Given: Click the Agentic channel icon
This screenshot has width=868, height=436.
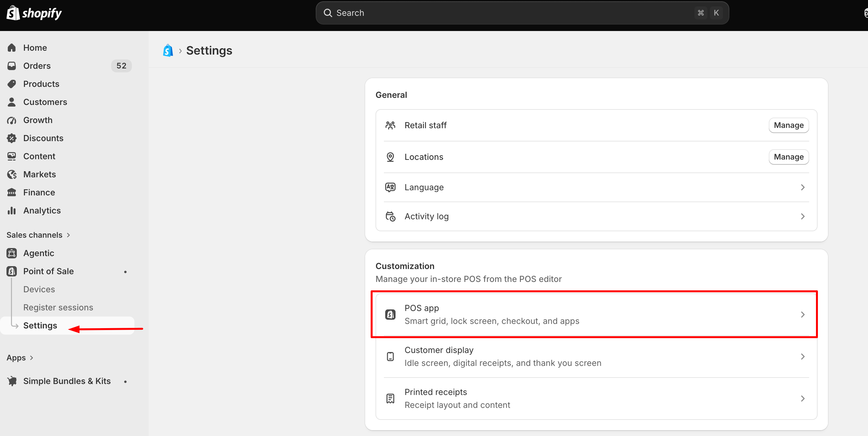Looking at the screenshot, I should [12, 253].
